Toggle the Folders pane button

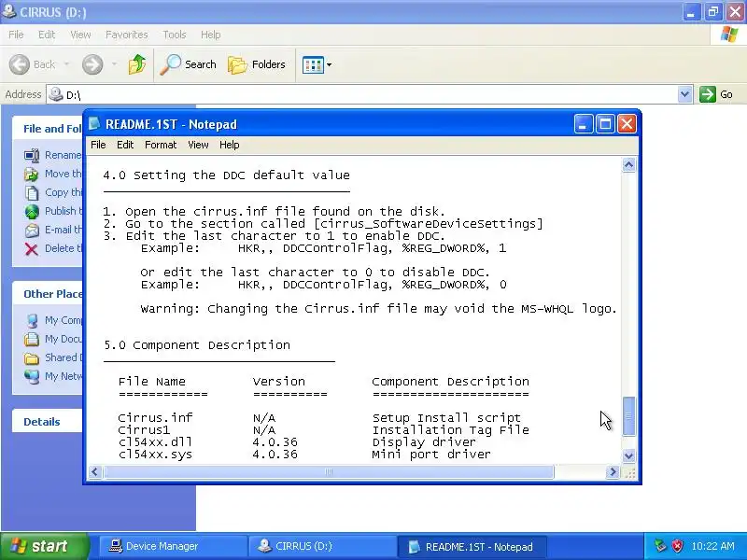point(257,64)
